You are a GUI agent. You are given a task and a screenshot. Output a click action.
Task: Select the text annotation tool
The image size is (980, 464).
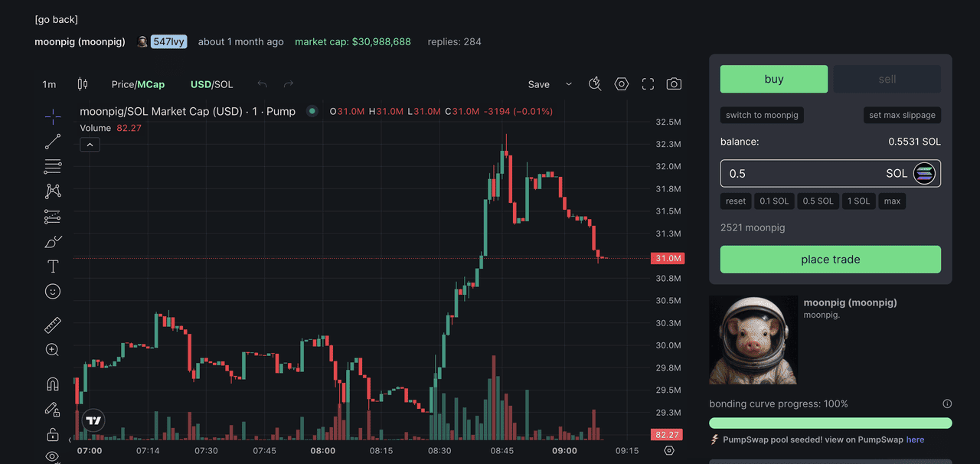pos(53,266)
